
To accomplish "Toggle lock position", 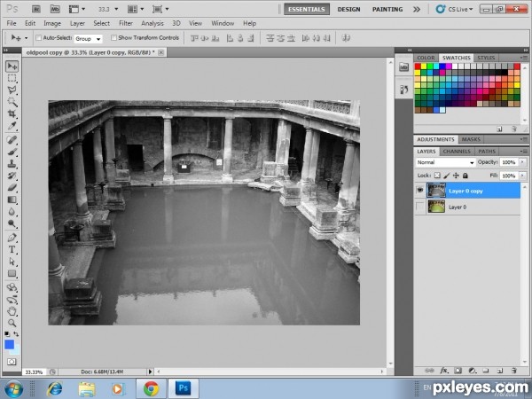I will tap(456, 176).
